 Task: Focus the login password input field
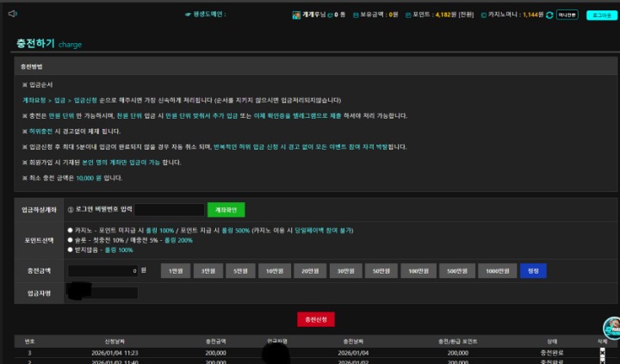(169, 209)
